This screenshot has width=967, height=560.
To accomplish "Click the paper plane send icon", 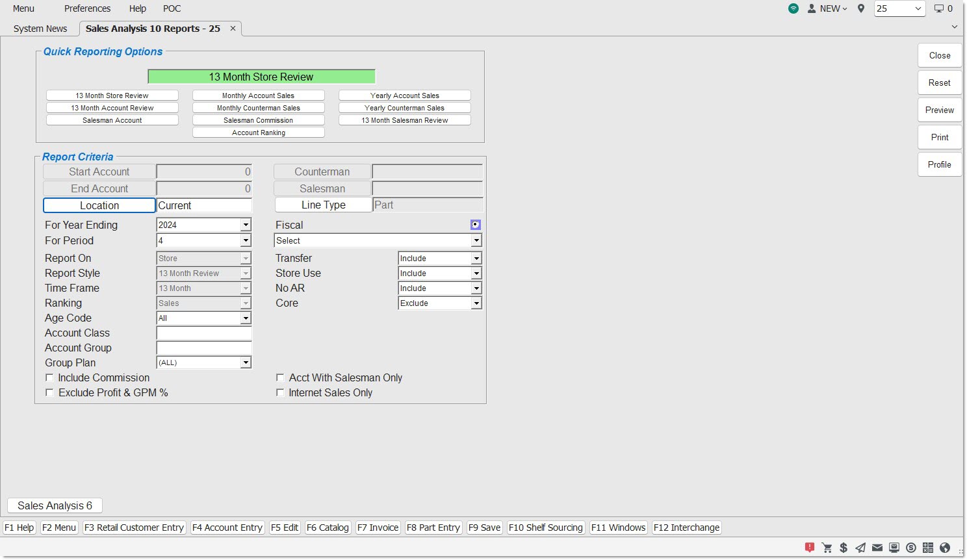I will coord(860,548).
